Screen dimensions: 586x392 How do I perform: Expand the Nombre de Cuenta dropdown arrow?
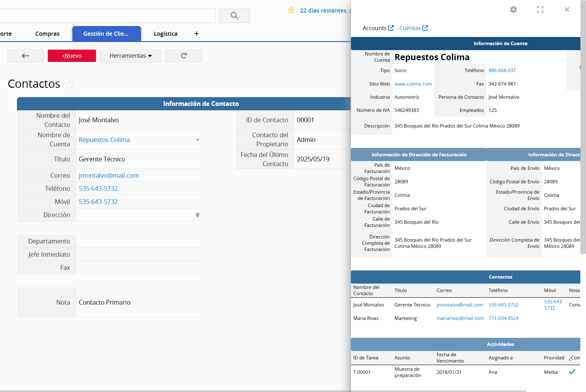(197, 140)
